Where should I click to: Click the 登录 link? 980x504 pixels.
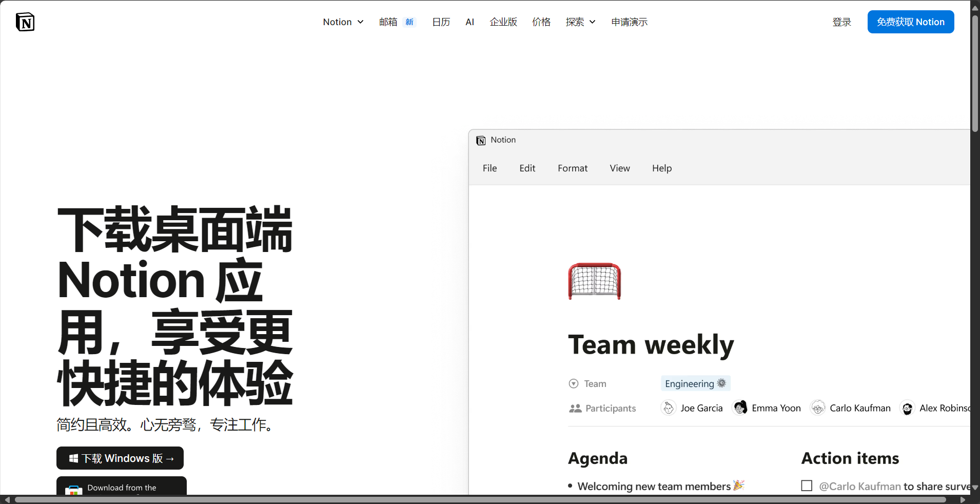point(842,22)
